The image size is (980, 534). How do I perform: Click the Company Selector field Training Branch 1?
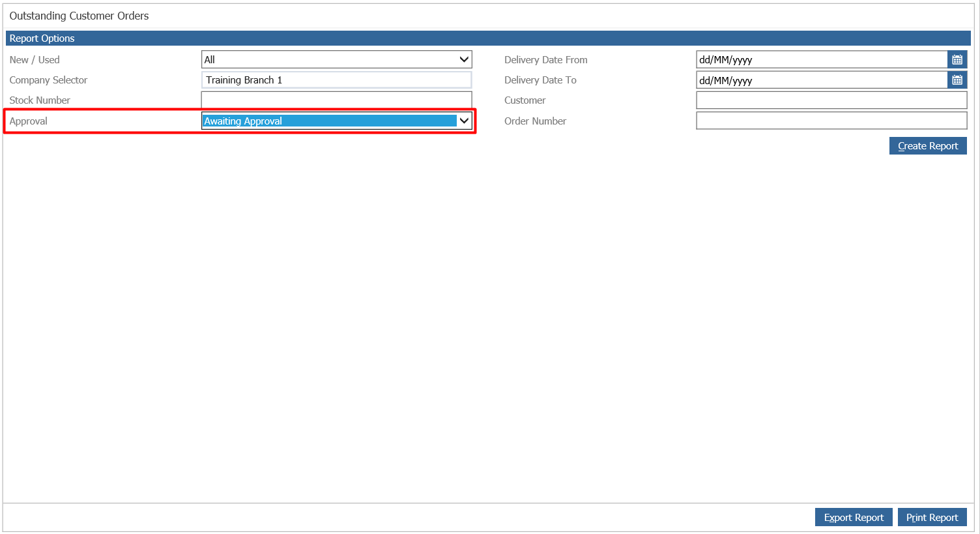click(336, 80)
